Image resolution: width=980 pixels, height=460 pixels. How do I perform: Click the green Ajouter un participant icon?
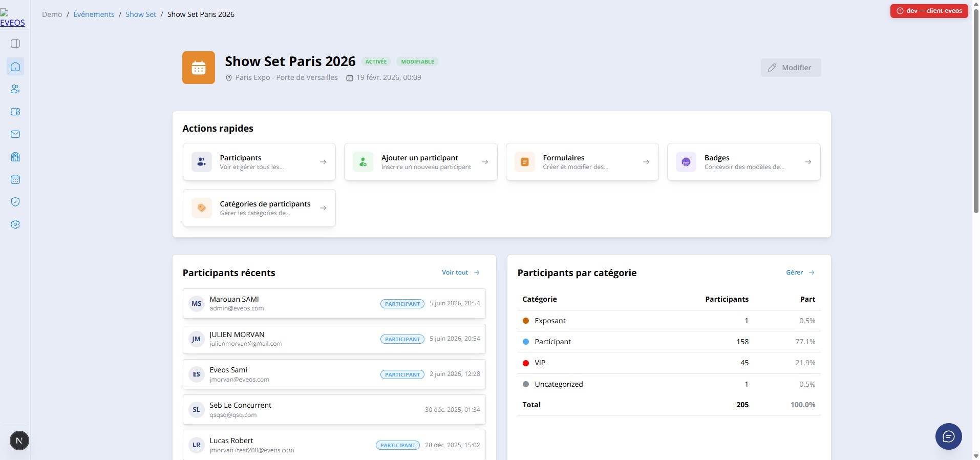point(363,162)
